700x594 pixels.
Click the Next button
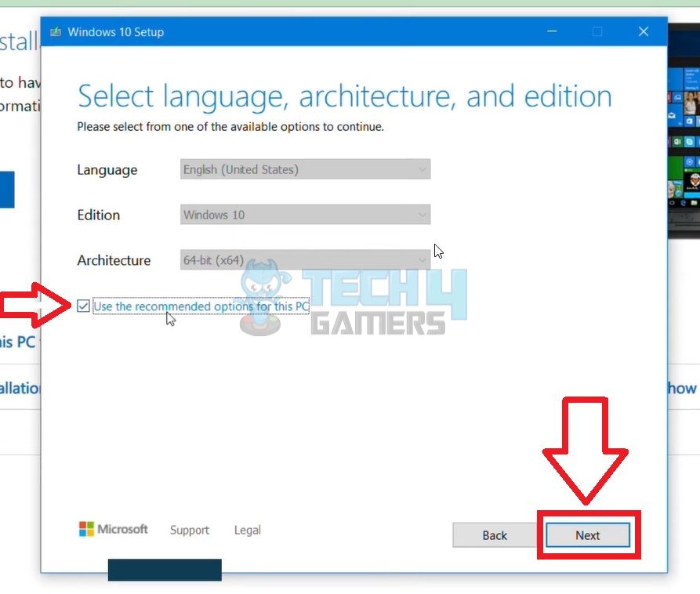coord(588,535)
